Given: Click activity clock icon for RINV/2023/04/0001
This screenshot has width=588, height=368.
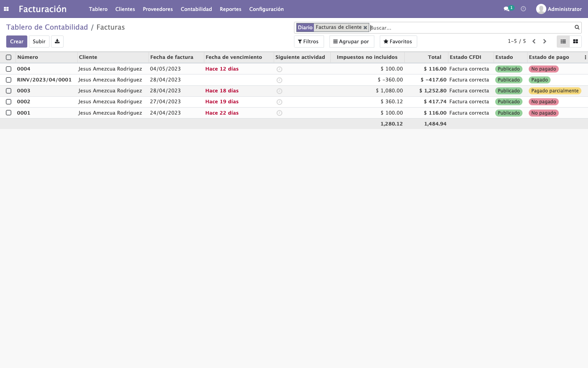Looking at the screenshot, I should click(279, 80).
